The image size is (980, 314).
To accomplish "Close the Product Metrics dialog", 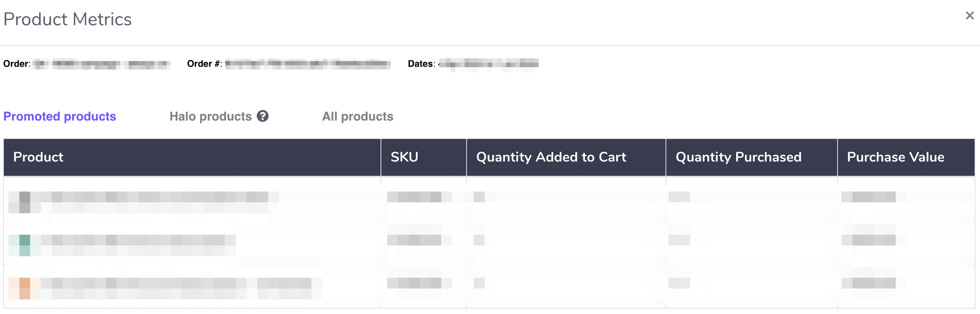I will [x=969, y=16].
